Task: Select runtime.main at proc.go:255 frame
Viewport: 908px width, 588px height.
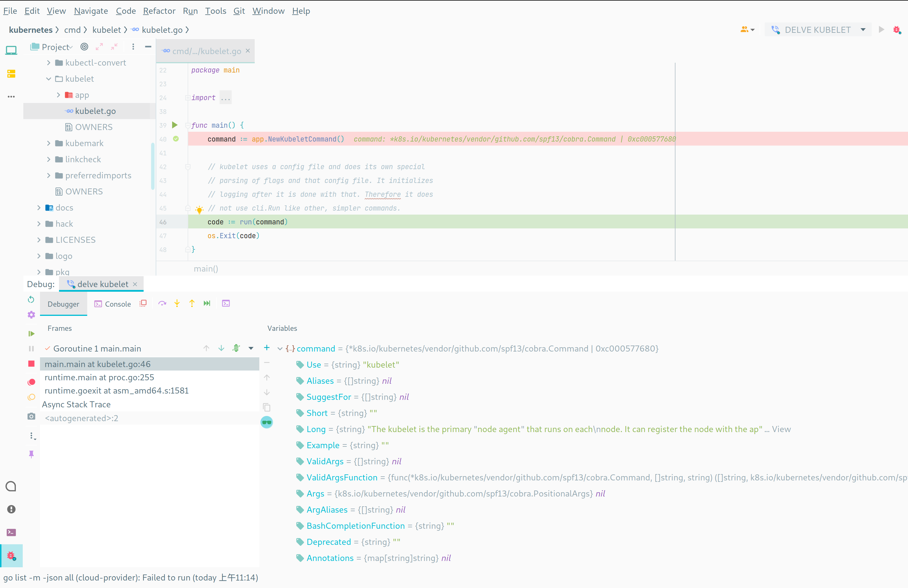Action: pyautogui.click(x=150, y=377)
